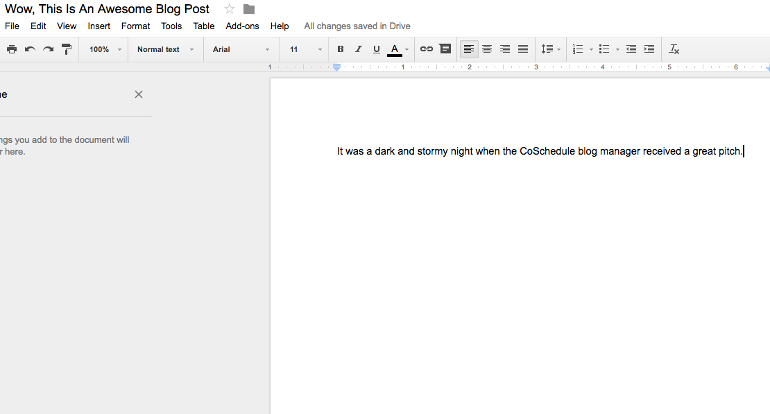Insert a comment from the toolbar
This screenshot has width=770, height=414.
click(x=445, y=49)
